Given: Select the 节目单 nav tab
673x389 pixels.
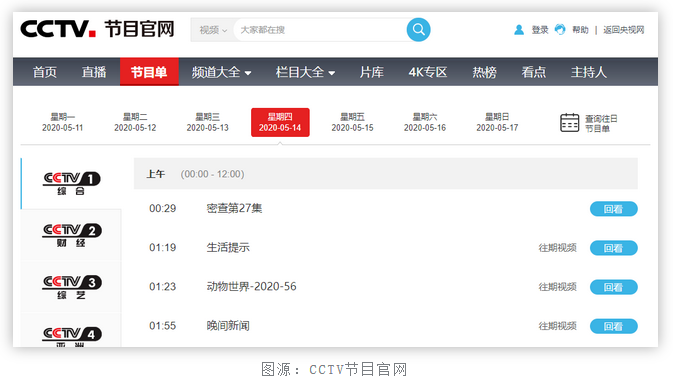Looking at the screenshot, I should coord(149,72).
